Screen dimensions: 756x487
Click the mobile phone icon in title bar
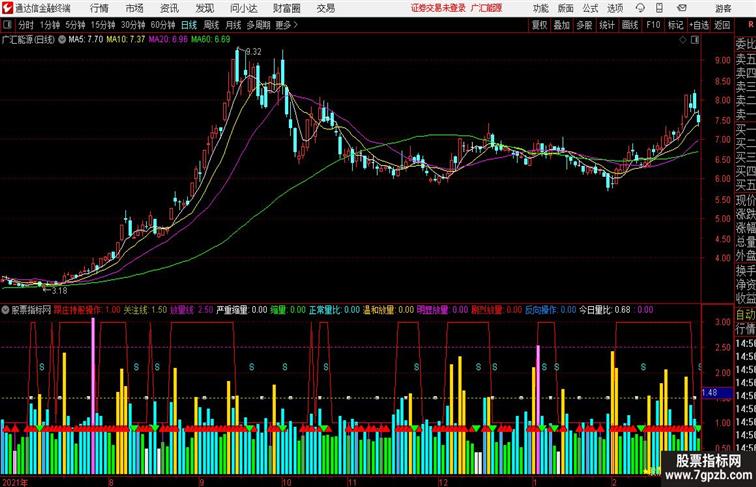[x=659, y=8]
